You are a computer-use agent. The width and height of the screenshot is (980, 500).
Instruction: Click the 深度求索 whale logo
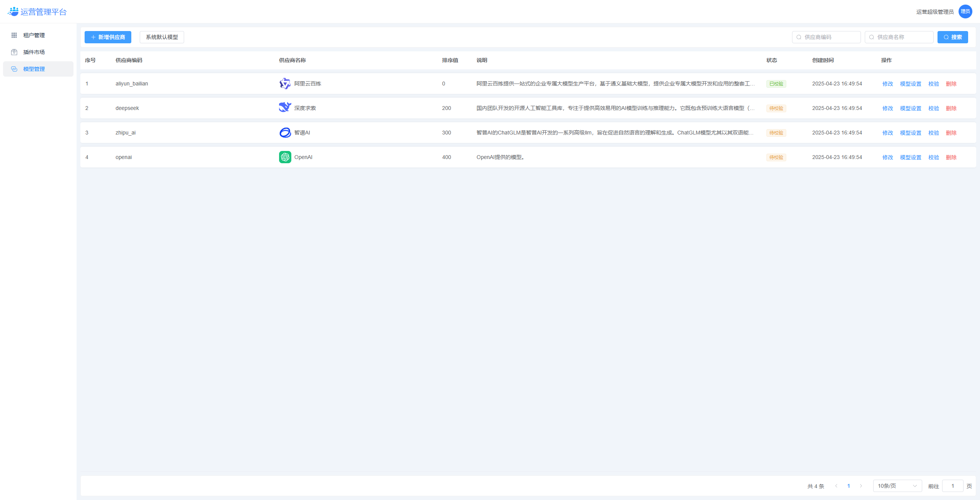[285, 108]
